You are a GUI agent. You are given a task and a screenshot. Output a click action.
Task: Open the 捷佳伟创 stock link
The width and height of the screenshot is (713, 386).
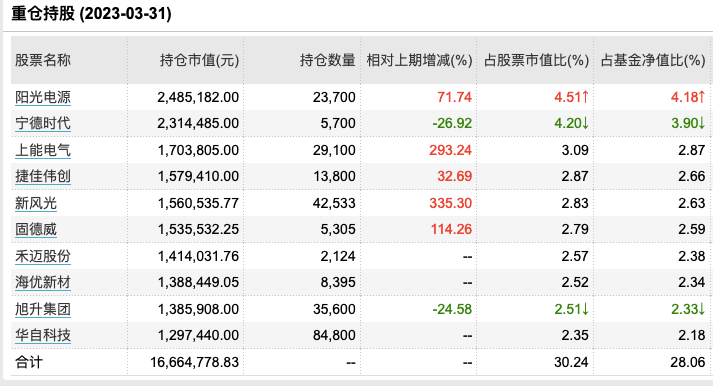click(43, 176)
